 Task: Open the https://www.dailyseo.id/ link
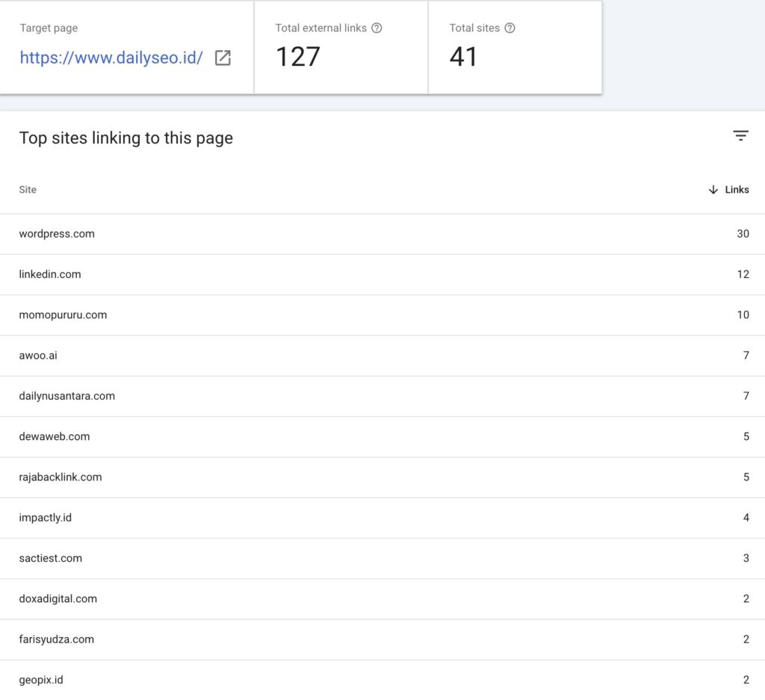click(x=111, y=58)
